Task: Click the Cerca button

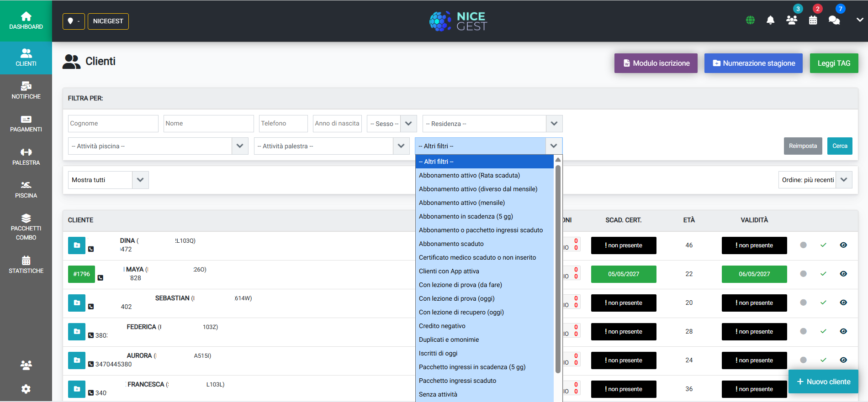Action: (x=840, y=146)
